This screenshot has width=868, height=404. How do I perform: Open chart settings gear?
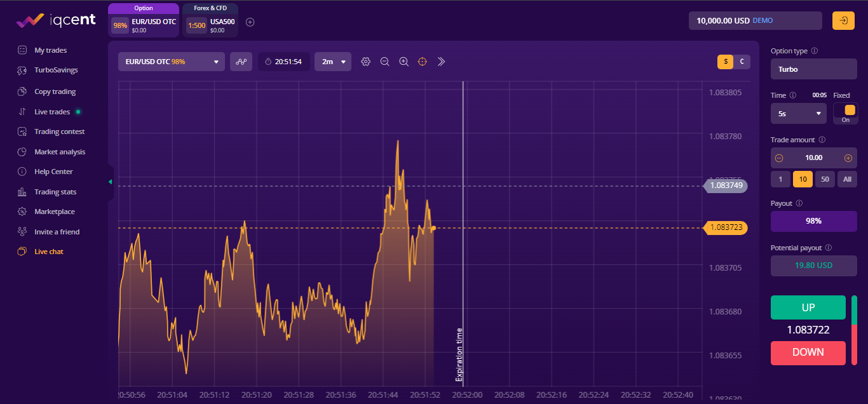pyautogui.click(x=365, y=62)
